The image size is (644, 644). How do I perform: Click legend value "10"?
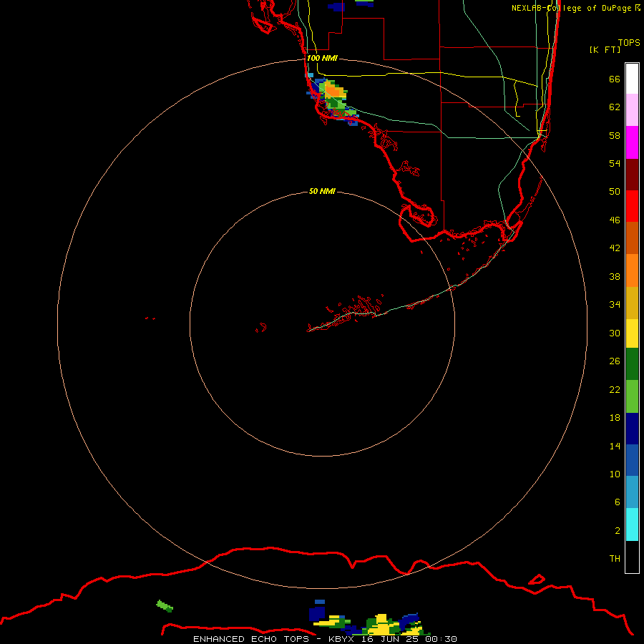pyautogui.click(x=615, y=474)
